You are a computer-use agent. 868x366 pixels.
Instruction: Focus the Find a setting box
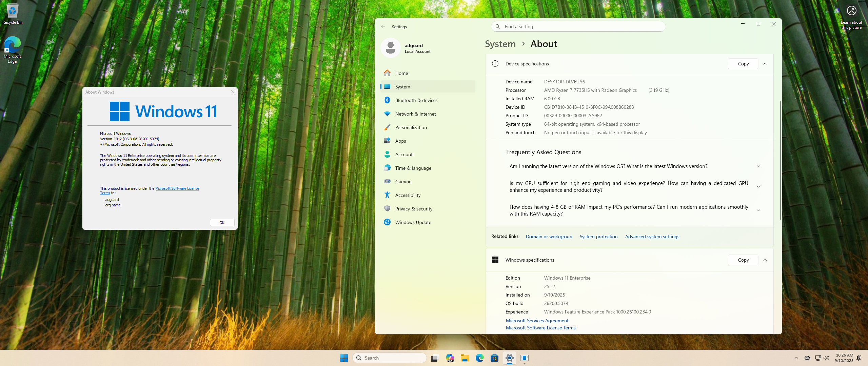(578, 26)
